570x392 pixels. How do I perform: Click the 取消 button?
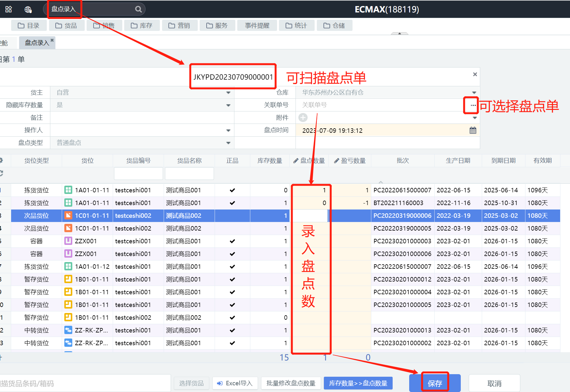(494, 383)
